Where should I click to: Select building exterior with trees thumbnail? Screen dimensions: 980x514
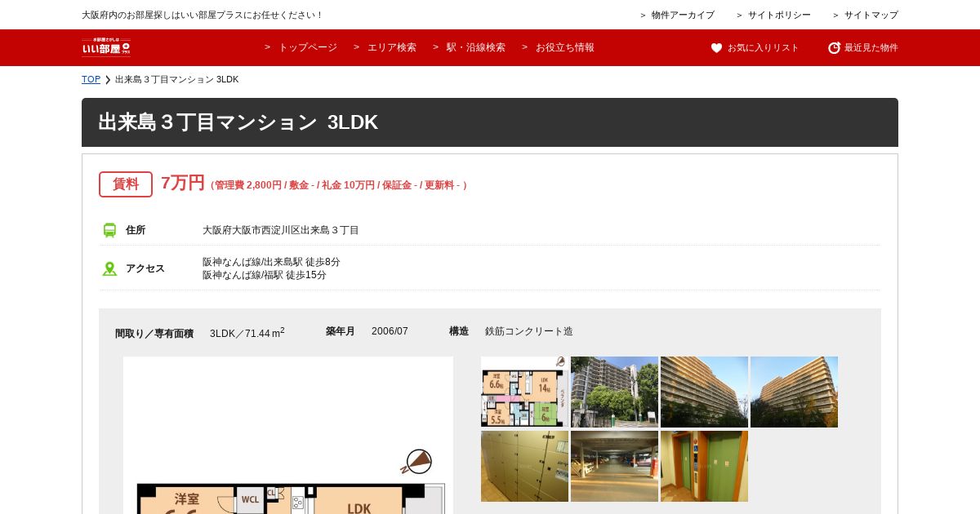pyautogui.click(x=614, y=392)
